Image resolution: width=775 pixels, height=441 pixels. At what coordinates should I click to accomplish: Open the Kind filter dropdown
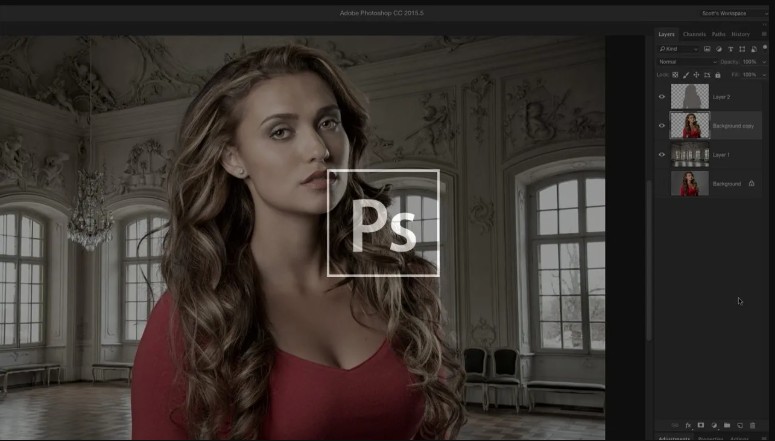tap(678, 49)
